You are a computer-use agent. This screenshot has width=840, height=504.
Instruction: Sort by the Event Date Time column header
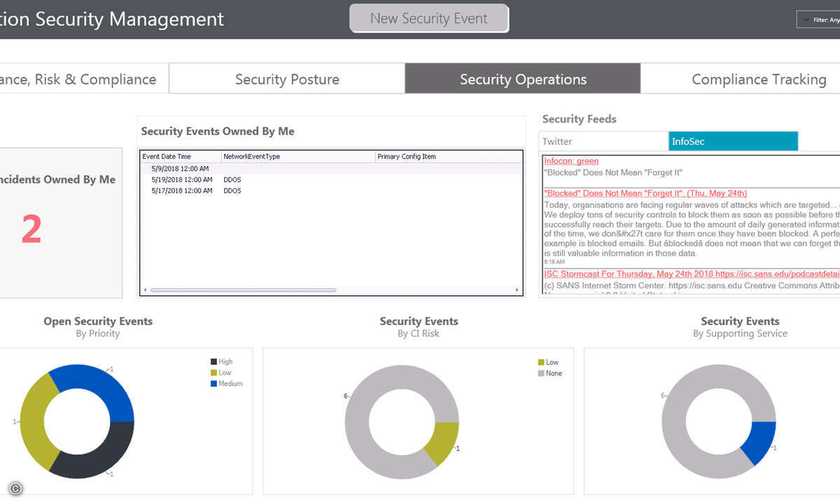[x=181, y=157]
